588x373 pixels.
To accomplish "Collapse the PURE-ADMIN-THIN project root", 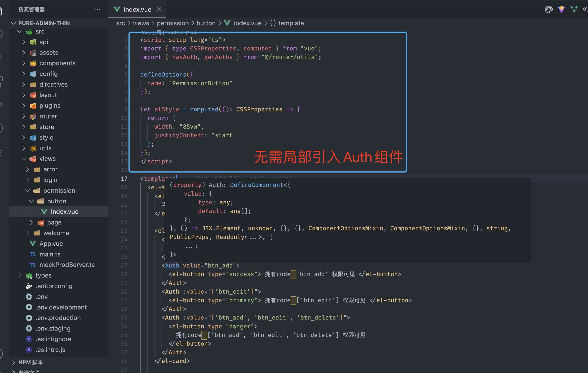I will pyautogui.click(x=44, y=23).
